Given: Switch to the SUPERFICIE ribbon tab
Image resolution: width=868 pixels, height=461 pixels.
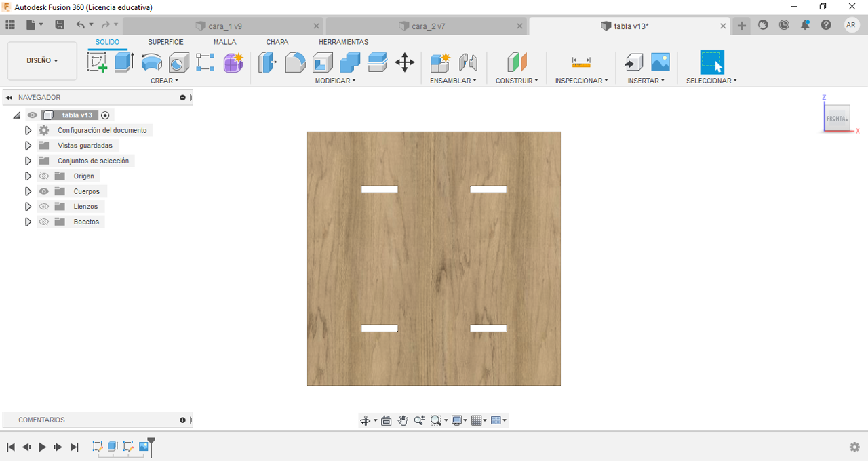Looking at the screenshot, I should tap(165, 42).
